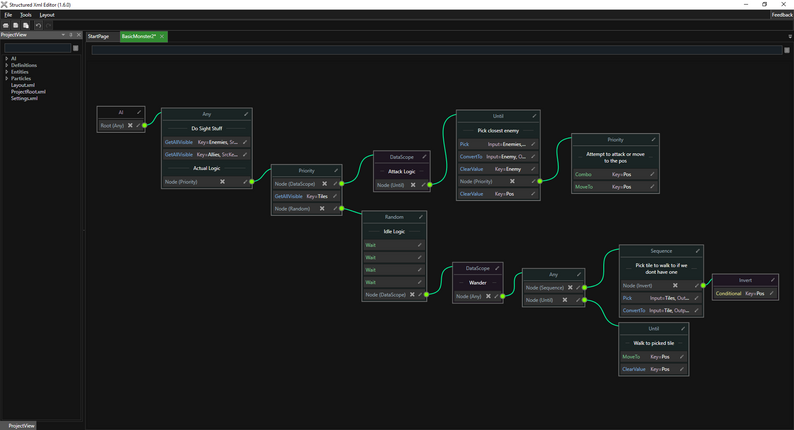
Task: Edit the ClearValue Key=Pos pencil in Walk to picked tile
Action: coord(682,369)
